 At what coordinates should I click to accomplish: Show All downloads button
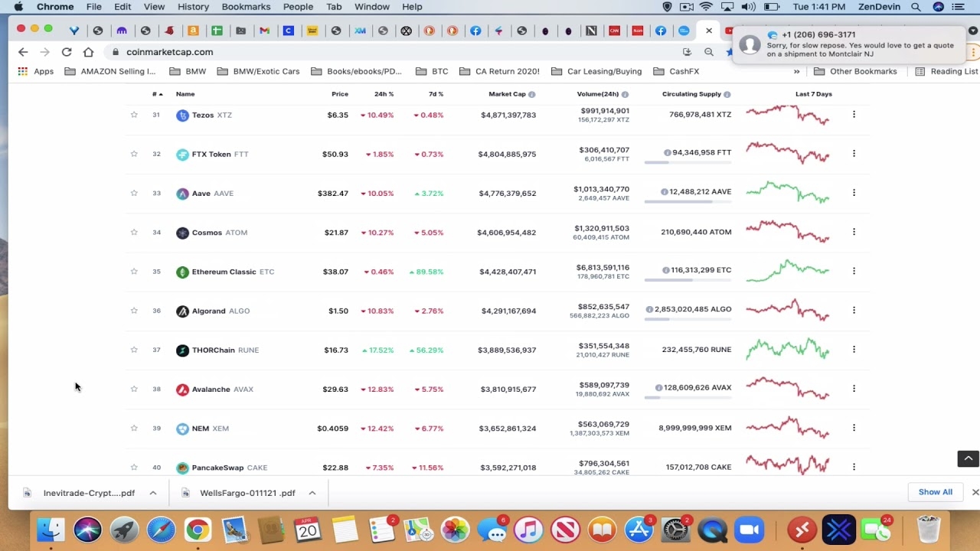(x=936, y=492)
